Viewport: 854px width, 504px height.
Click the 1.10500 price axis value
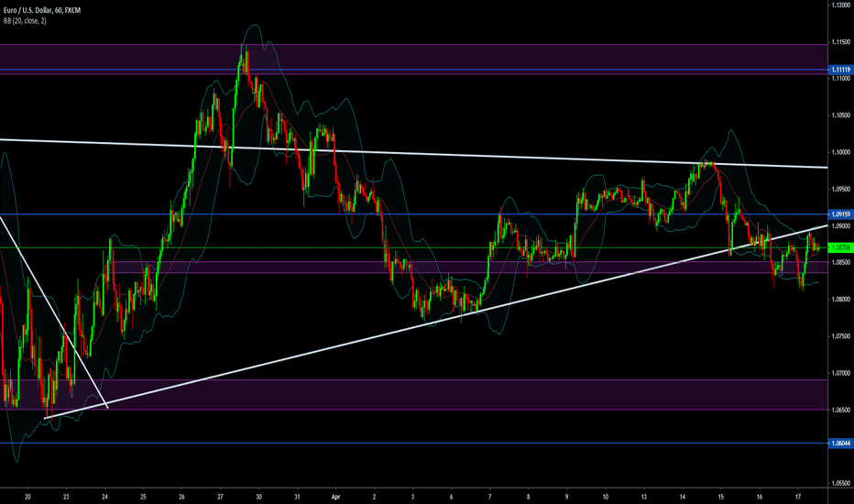click(841, 115)
